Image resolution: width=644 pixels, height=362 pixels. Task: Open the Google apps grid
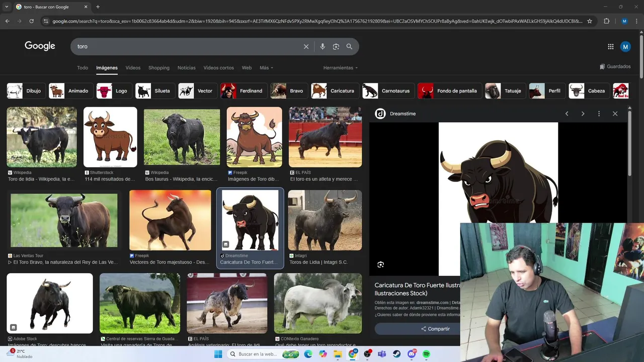(x=610, y=46)
